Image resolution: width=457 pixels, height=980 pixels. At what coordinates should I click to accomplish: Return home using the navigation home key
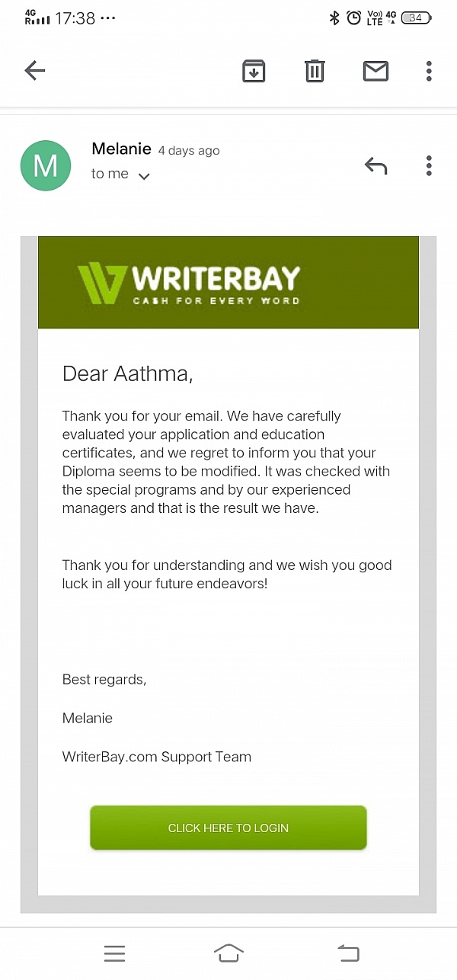pyautogui.click(x=228, y=953)
